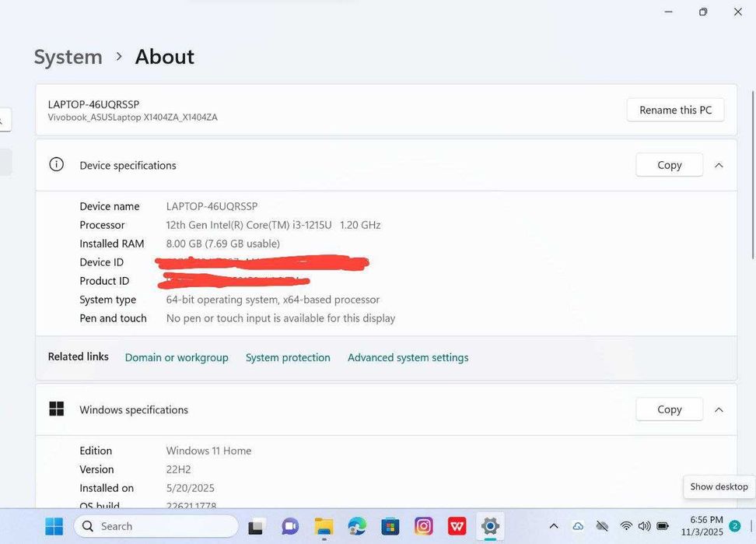This screenshot has height=544, width=756.
Task: Click Rename this PC button
Action: tap(675, 110)
